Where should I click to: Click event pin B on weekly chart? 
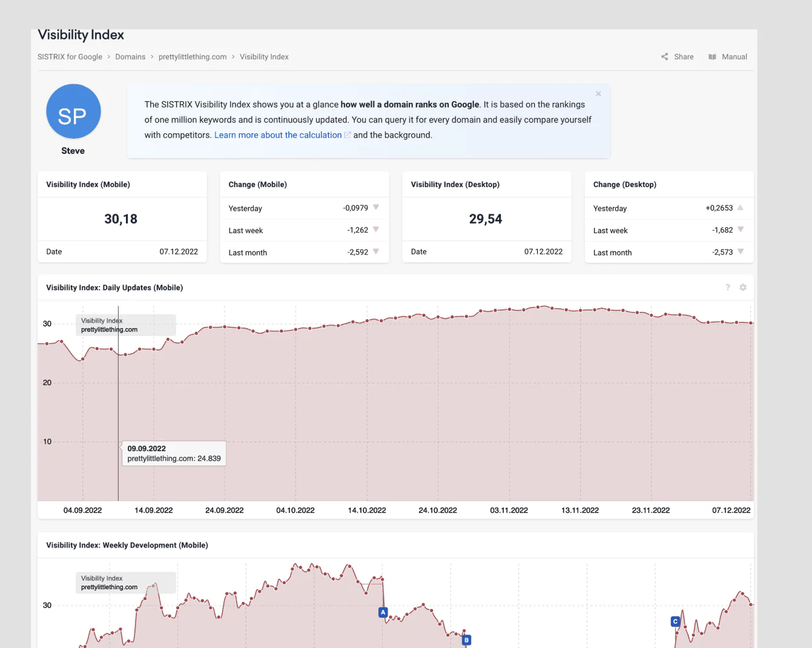466,640
